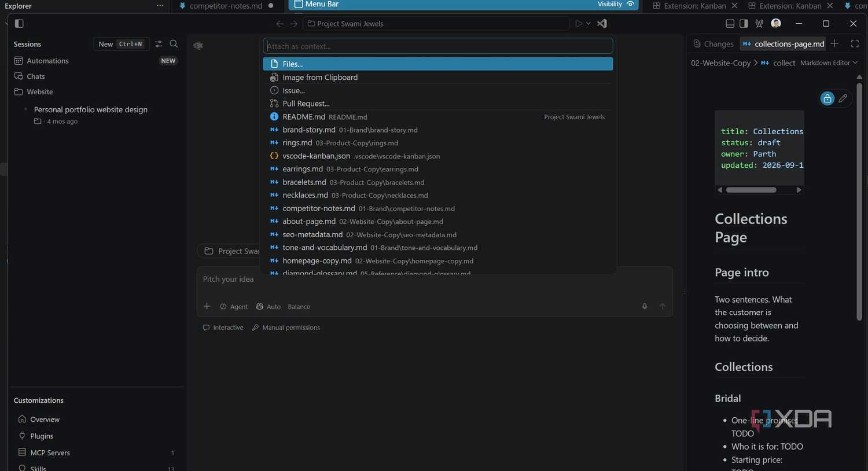The width and height of the screenshot is (868, 471).
Task: Choose Image from Clipboard option
Action: (438, 78)
